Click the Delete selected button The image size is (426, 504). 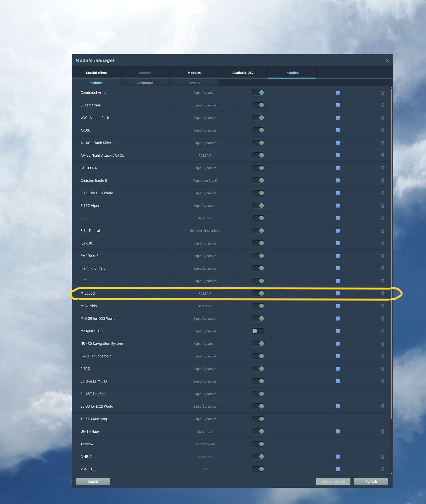333,481
